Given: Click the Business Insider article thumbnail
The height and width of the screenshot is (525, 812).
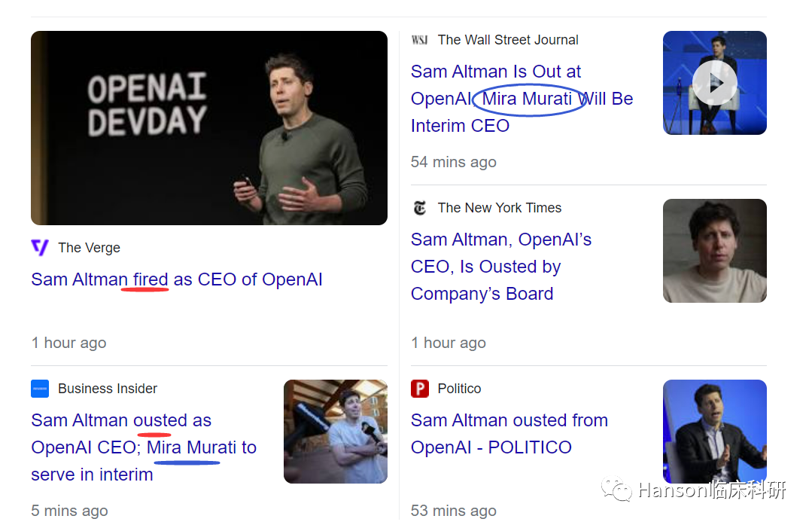Looking at the screenshot, I should click(x=335, y=432).
